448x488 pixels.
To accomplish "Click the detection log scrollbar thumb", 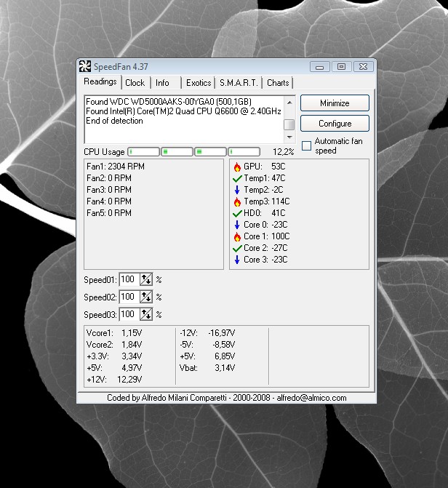I will [x=289, y=124].
